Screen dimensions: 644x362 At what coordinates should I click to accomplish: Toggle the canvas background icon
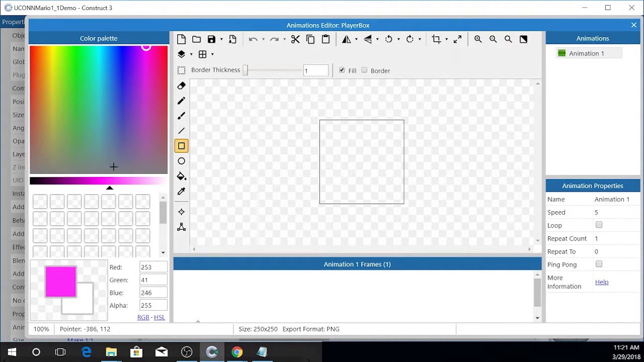523,39
